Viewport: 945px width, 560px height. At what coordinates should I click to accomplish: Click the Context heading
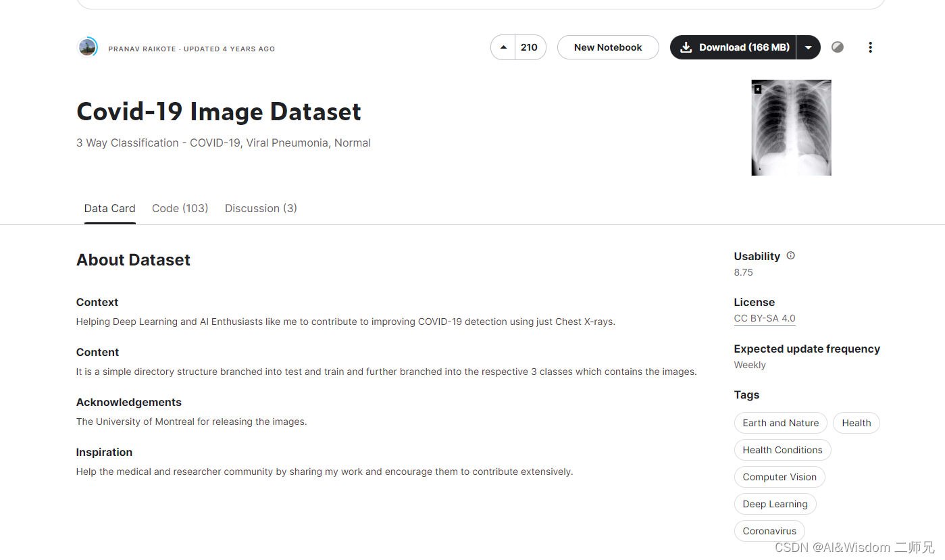[x=97, y=302]
